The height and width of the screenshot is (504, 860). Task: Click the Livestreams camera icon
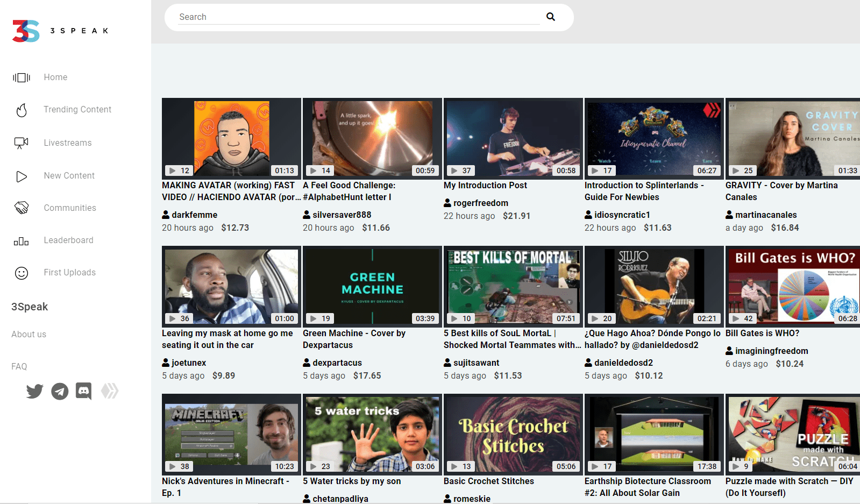[21, 143]
